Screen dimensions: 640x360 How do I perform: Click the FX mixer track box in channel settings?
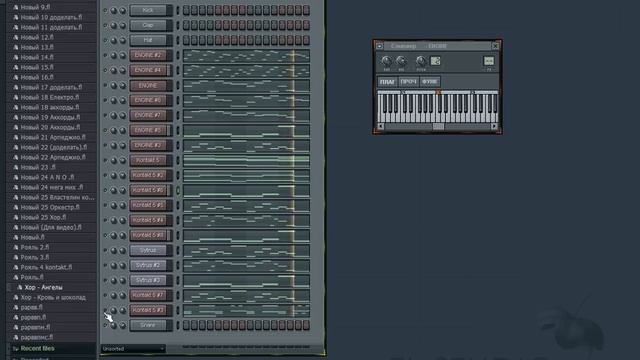tap(489, 61)
